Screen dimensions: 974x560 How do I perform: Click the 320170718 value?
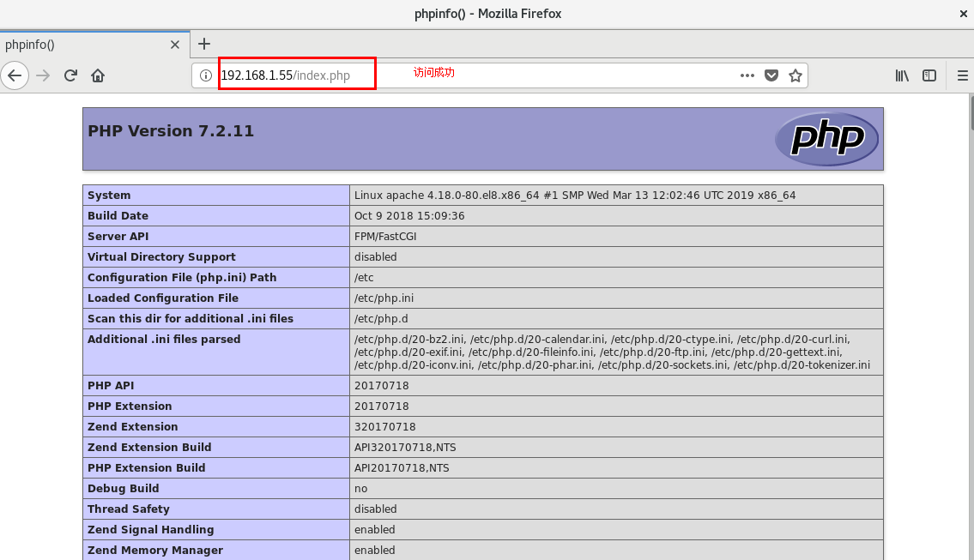pyautogui.click(x=385, y=426)
